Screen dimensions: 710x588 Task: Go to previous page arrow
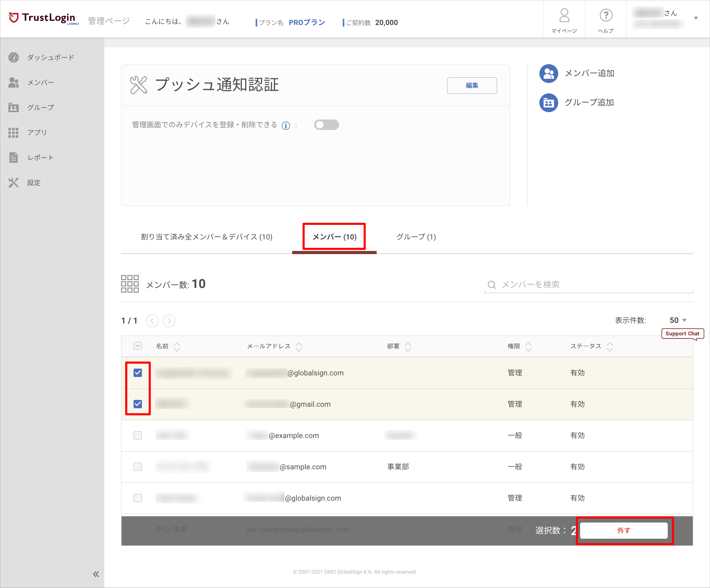tap(152, 321)
